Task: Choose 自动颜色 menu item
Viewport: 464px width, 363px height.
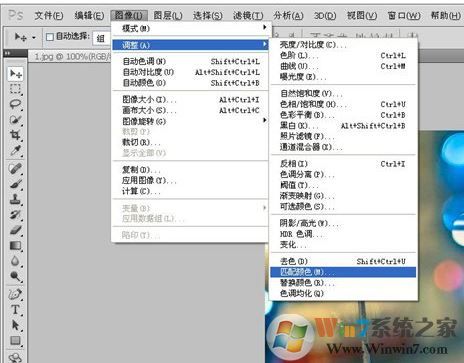Action: (x=190, y=83)
